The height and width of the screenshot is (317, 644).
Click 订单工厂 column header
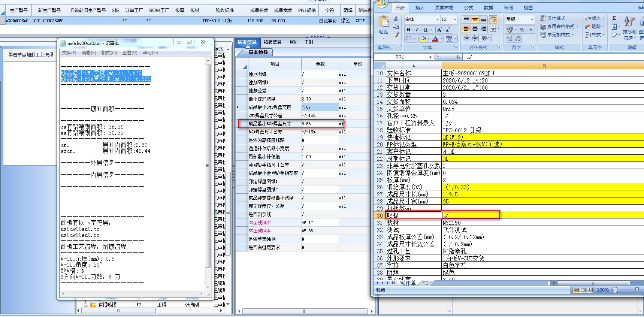[x=134, y=10]
